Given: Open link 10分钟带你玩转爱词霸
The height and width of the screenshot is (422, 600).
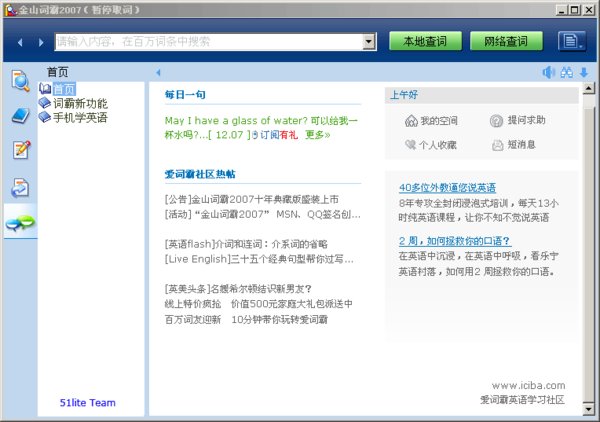Looking at the screenshot, I should click(x=279, y=320).
